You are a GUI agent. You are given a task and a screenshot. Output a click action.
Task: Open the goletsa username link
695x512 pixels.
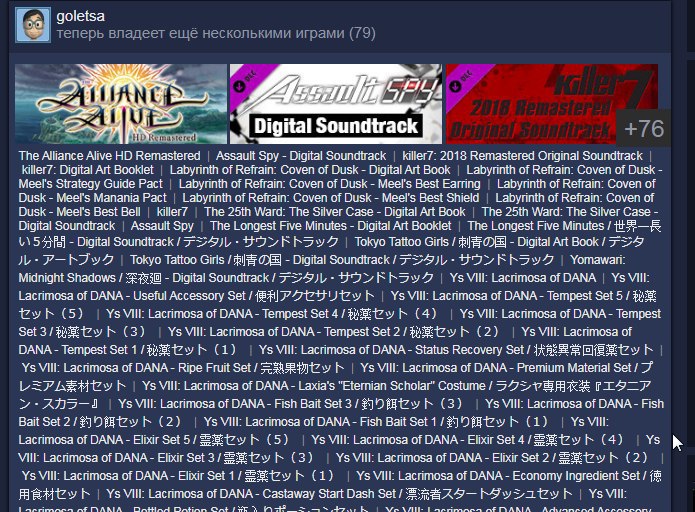81,16
